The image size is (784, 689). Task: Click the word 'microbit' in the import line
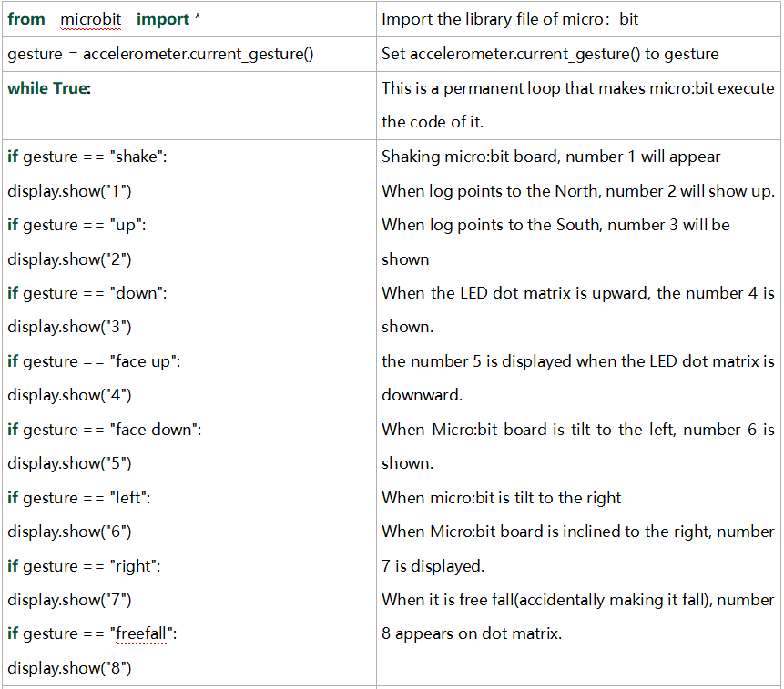coord(90,19)
